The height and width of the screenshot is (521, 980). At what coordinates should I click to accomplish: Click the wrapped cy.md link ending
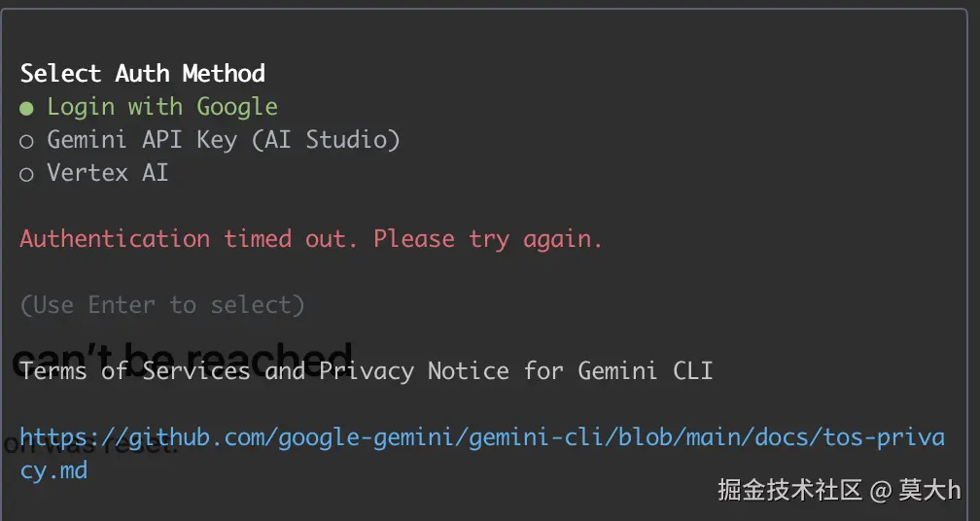[x=53, y=471]
